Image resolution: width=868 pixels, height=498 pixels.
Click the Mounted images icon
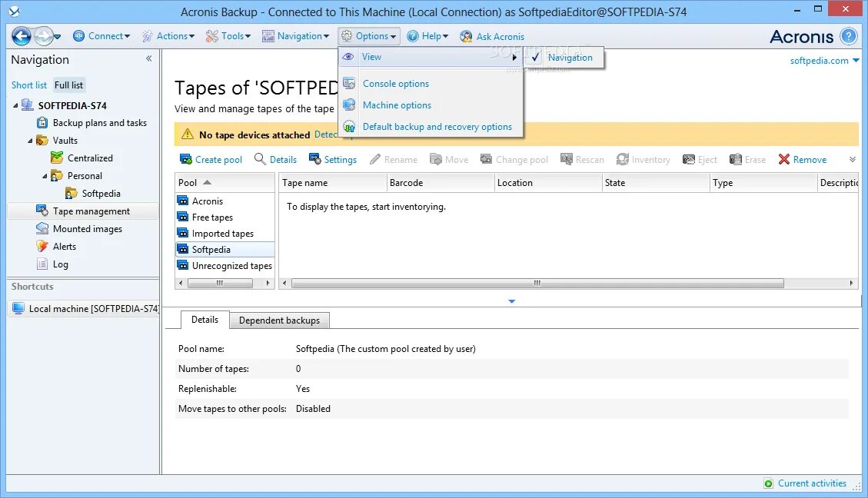[42, 228]
